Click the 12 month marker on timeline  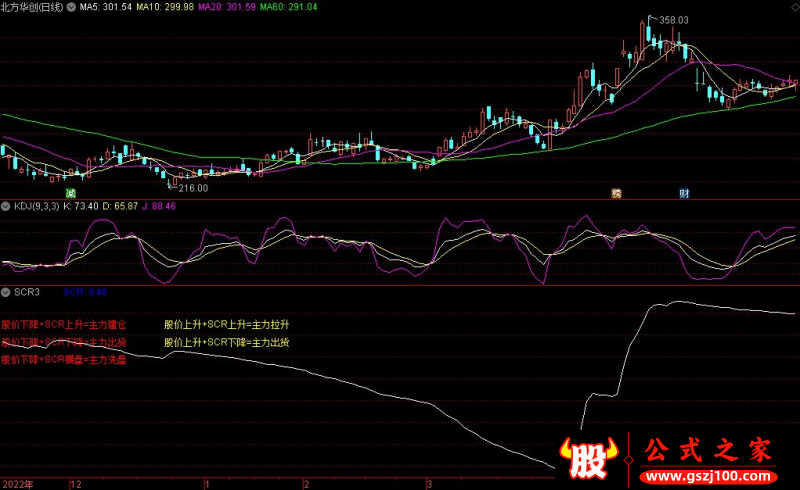74,483
